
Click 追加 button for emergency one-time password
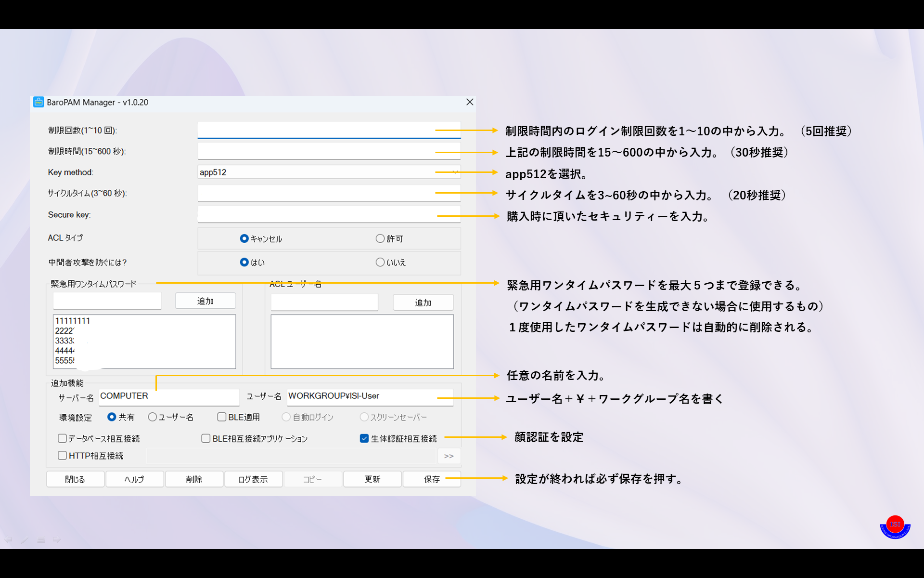tap(205, 301)
